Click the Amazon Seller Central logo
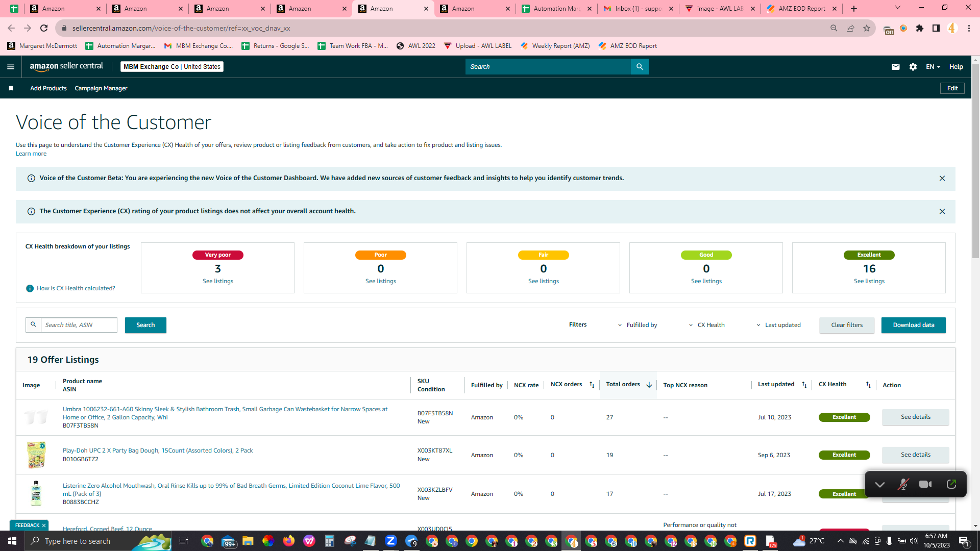Image resolution: width=980 pixels, height=551 pixels. [x=66, y=66]
